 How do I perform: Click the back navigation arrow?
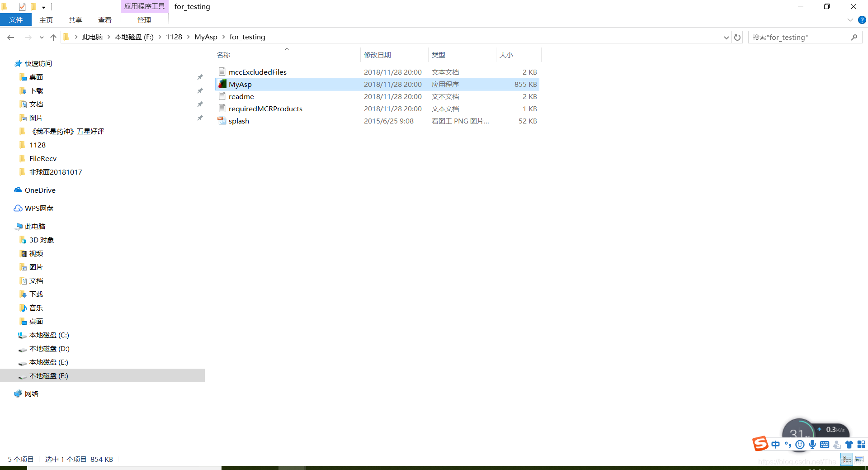coord(11,37)
